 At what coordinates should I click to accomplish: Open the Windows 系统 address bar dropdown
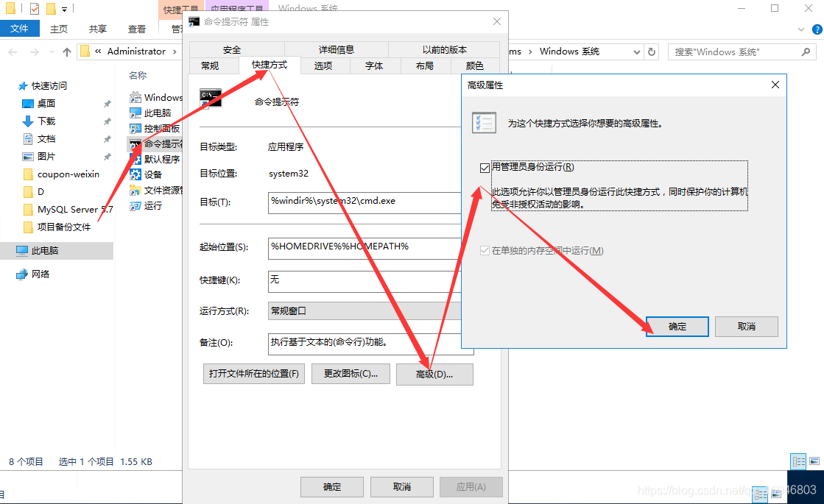click(638, 52)
